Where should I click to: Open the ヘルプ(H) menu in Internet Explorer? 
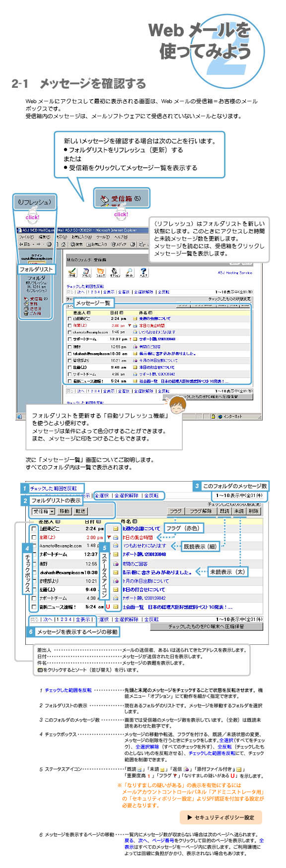tap(121, 237)
